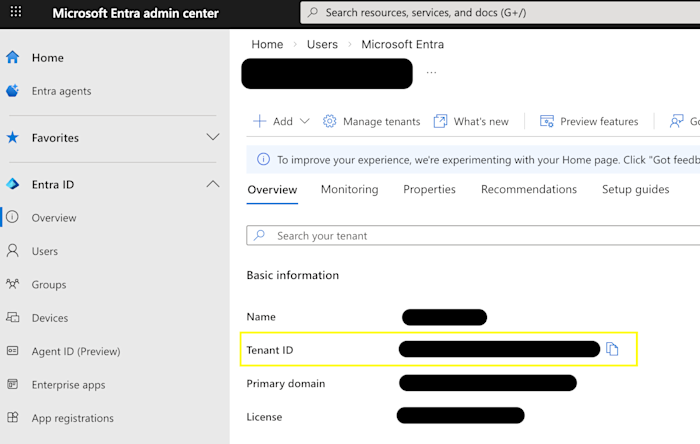Screen dimensions: 700x444
Task: Click Preview features button
Action: pos(589,121)
